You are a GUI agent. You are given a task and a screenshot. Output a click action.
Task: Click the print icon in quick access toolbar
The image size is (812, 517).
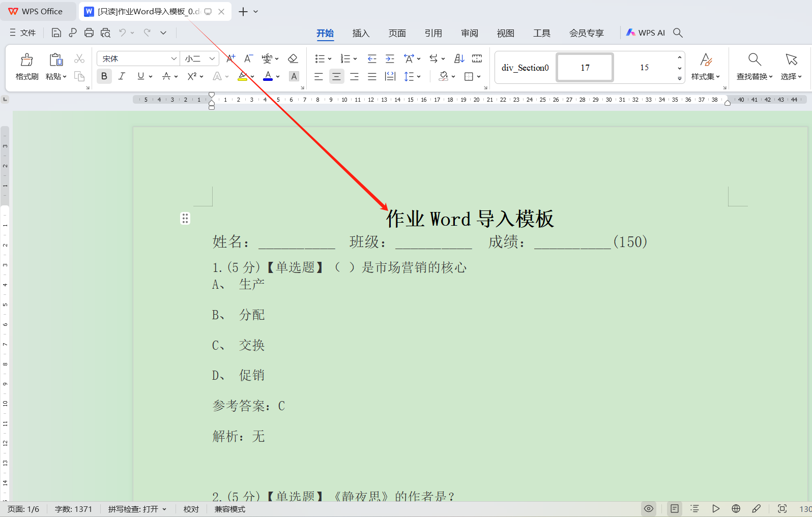89,33
